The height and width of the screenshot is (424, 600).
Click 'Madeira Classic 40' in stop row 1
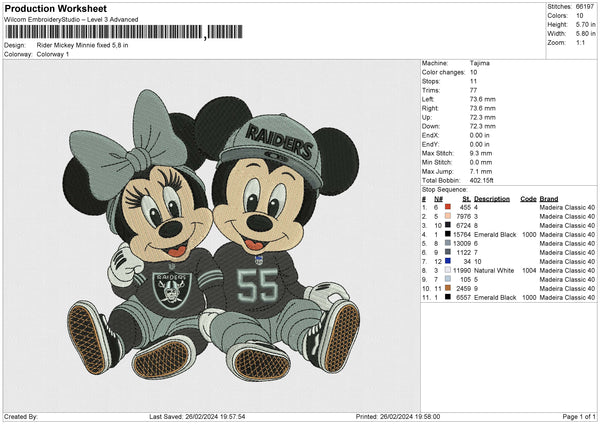click(x=567, y=207)
